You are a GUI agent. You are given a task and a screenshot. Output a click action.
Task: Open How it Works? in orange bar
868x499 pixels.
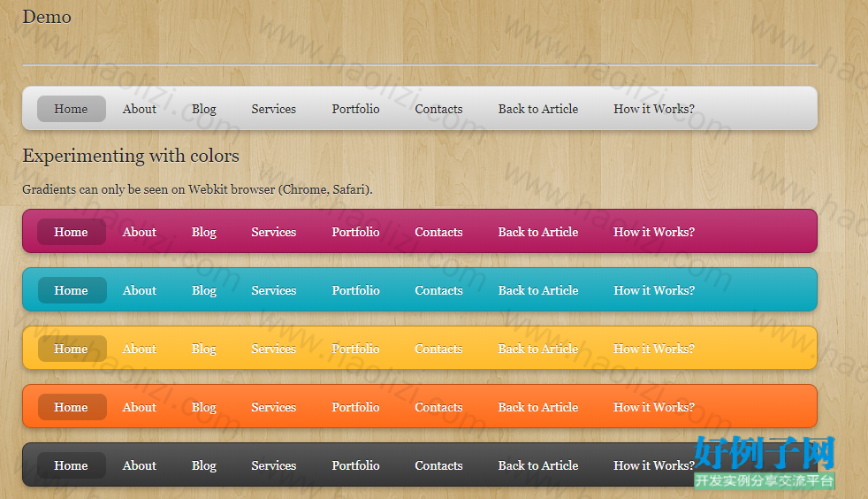654,407
